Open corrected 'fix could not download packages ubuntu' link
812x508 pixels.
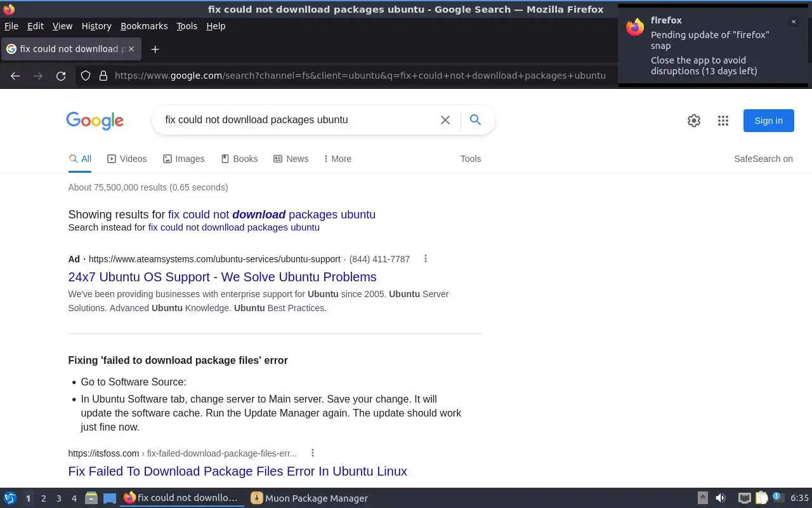pyautogui.click(x=272, y=215)
